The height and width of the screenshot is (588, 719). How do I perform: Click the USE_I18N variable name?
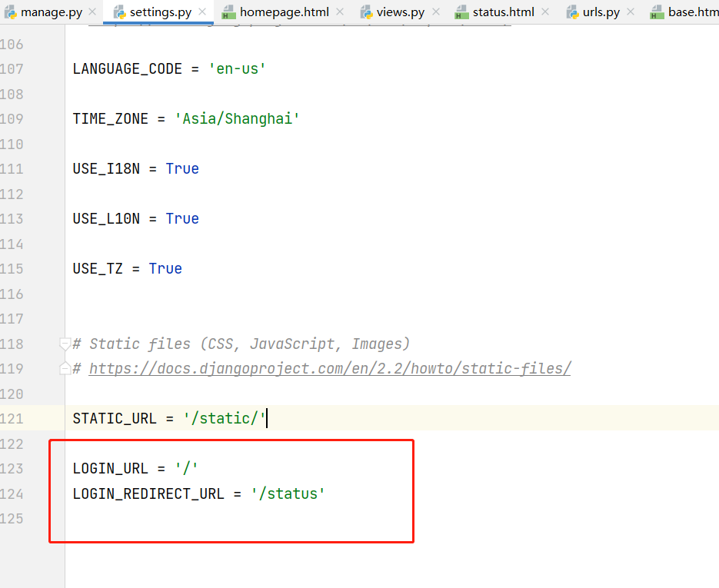coord(106,168)
